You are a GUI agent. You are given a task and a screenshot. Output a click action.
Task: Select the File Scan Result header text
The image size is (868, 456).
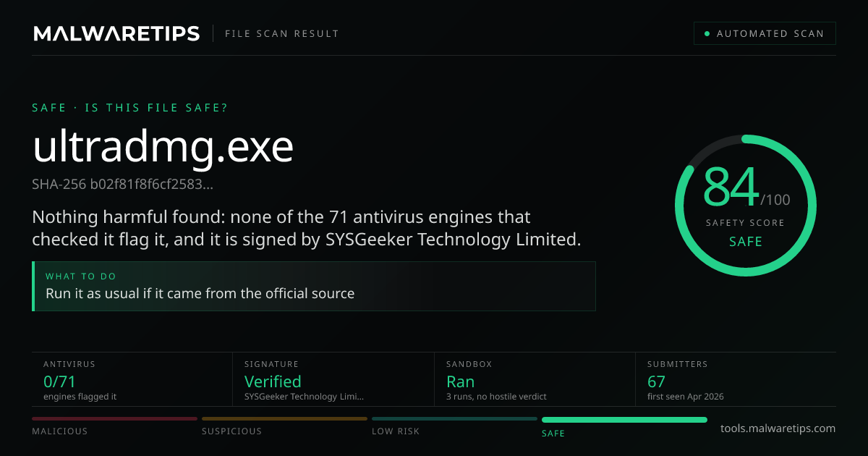282,33
